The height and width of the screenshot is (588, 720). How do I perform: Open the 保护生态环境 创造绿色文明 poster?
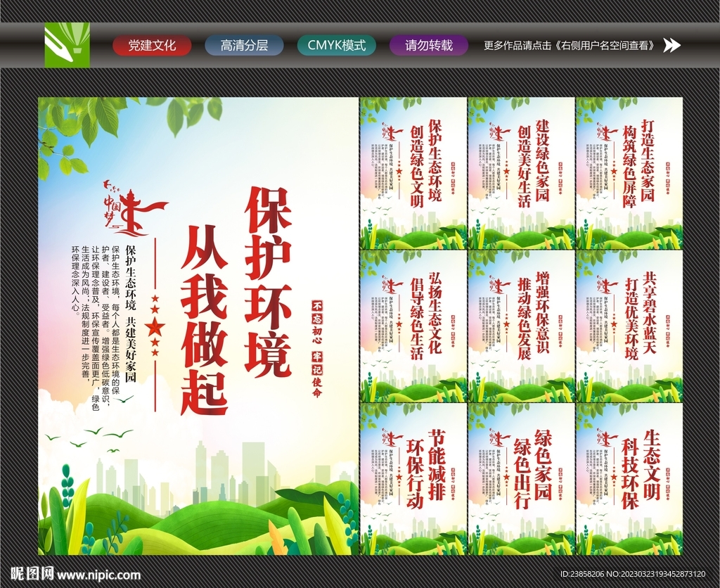click(413, 173)
